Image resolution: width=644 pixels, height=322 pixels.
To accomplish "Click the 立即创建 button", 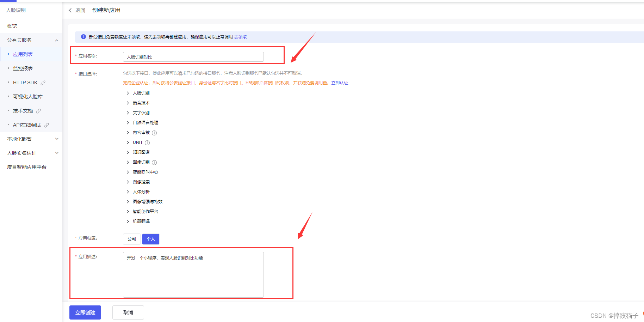I will [x=85, y=312].
